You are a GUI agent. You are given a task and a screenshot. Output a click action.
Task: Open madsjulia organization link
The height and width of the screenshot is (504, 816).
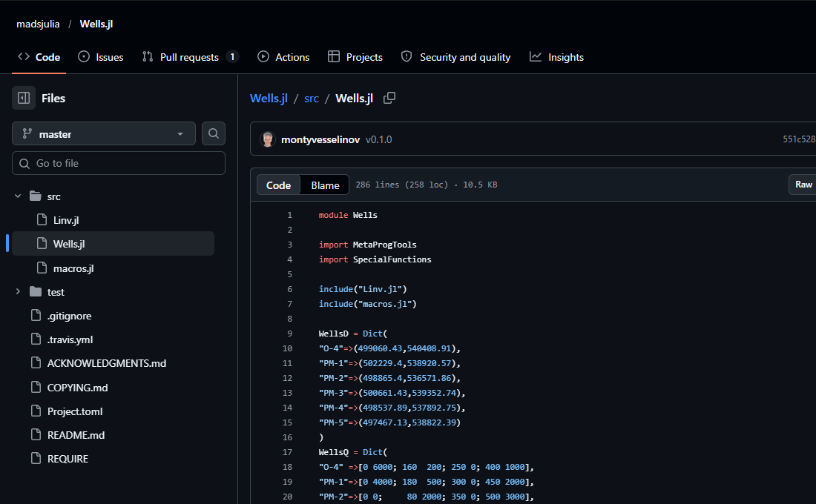[x=38, y=24]
